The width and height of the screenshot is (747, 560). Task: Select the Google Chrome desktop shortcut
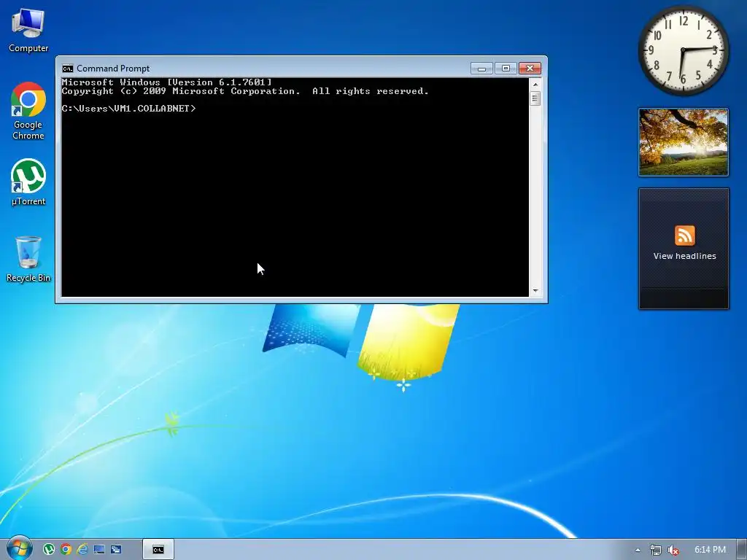(28, 111)
